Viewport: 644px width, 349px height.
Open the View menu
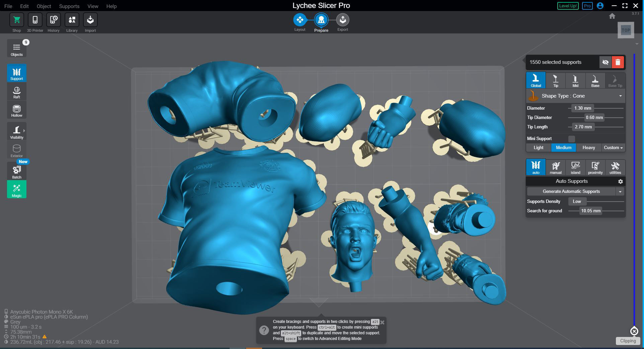tap(93, 6)
